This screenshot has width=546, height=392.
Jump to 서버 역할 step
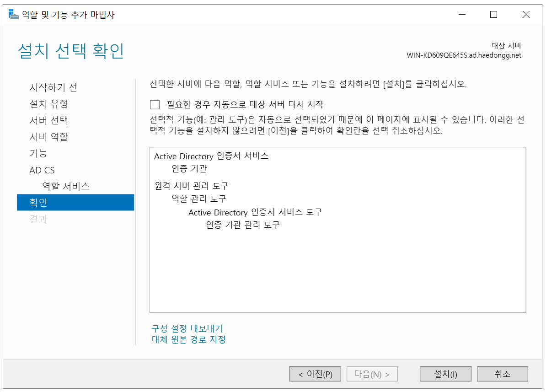[x=49, y=137]
